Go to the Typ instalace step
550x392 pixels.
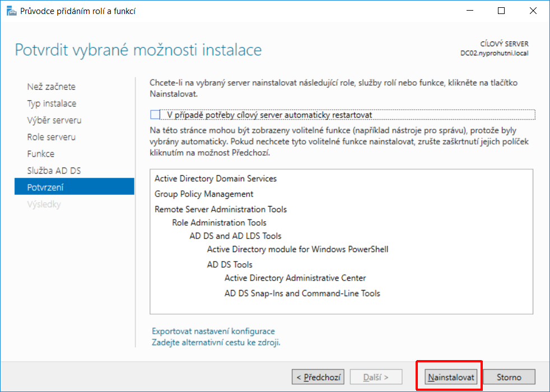click(52, 104)
